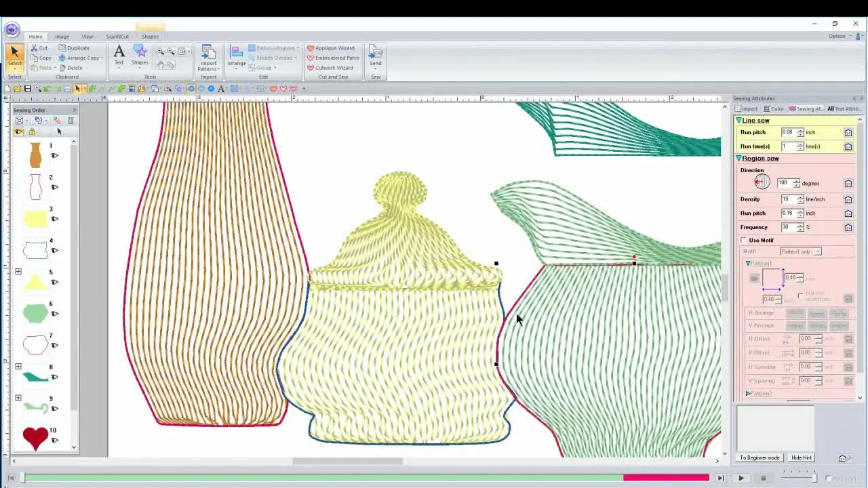Viewport: 868px width, 488px height.
Task: Click the Region sew Run pitch field
Action: coord(791,213)
